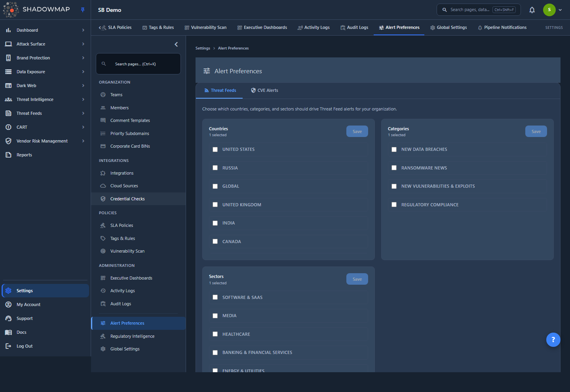
Task: Open the Vulnerability Scan top tab
Action: pyautogui.click(x=205, y=27)
